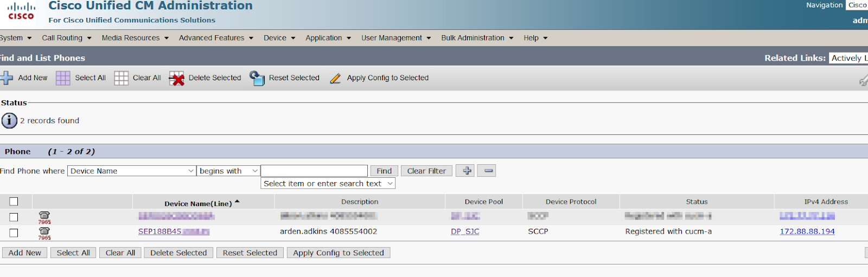The image size is (868, 277).
Task: Open the Device menu
Action: pyautogui.click(x=279, y=38)
